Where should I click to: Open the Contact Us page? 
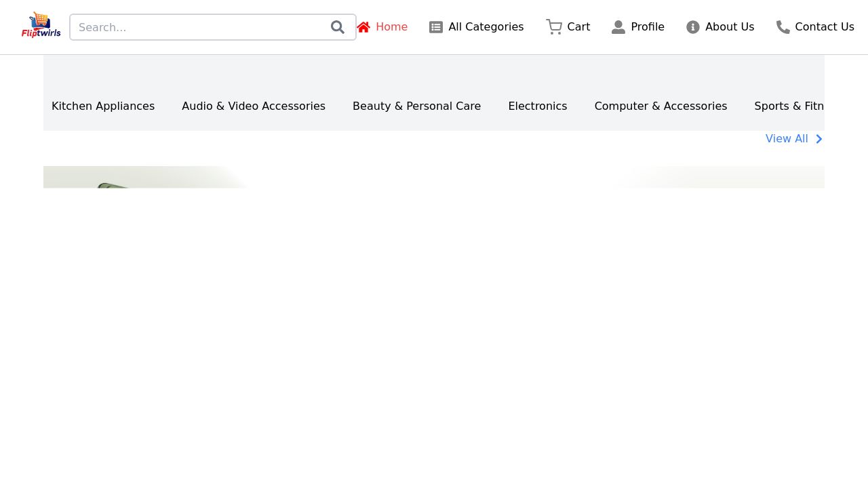point(815,27)
